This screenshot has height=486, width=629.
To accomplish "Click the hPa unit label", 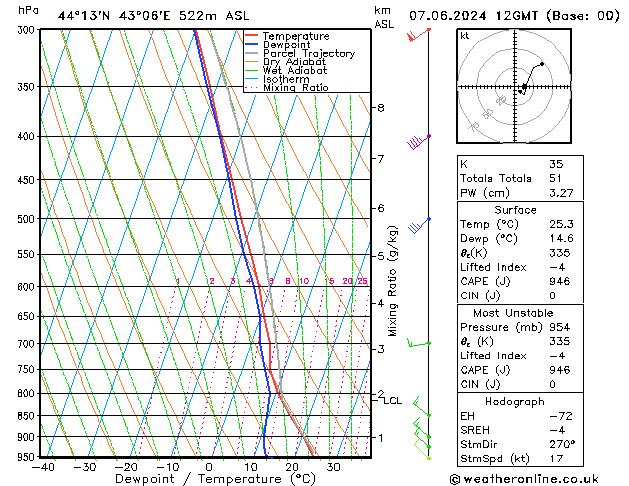I will click(28, 10).
